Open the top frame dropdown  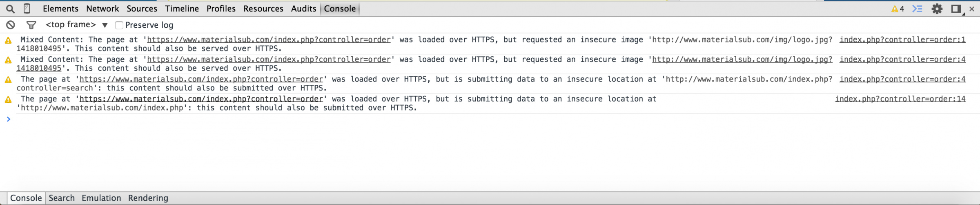click(76, 25)
